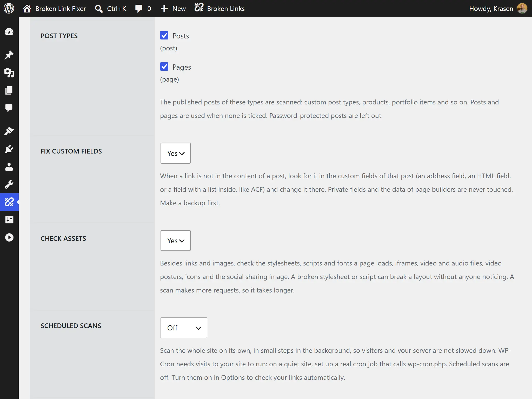532x399 pixels.
Task: Open Comments via sidebar speech bubble icon
Action: click(x=9, y=108)
